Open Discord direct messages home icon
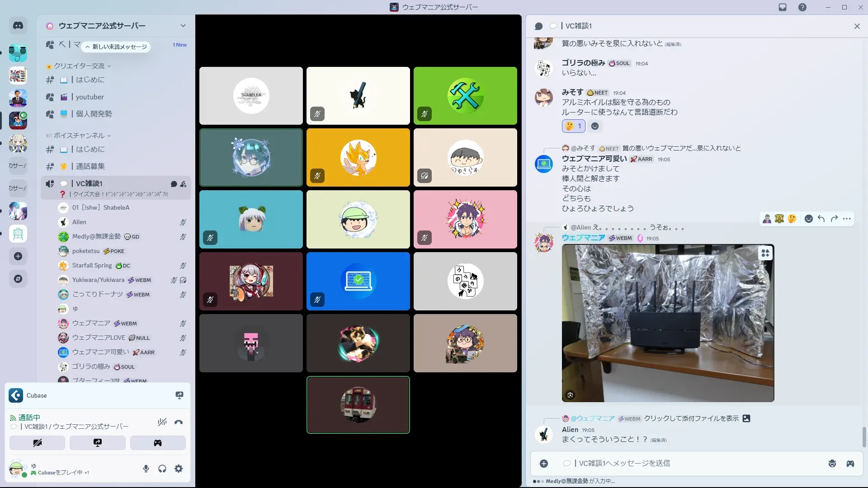 click(18, 26)
